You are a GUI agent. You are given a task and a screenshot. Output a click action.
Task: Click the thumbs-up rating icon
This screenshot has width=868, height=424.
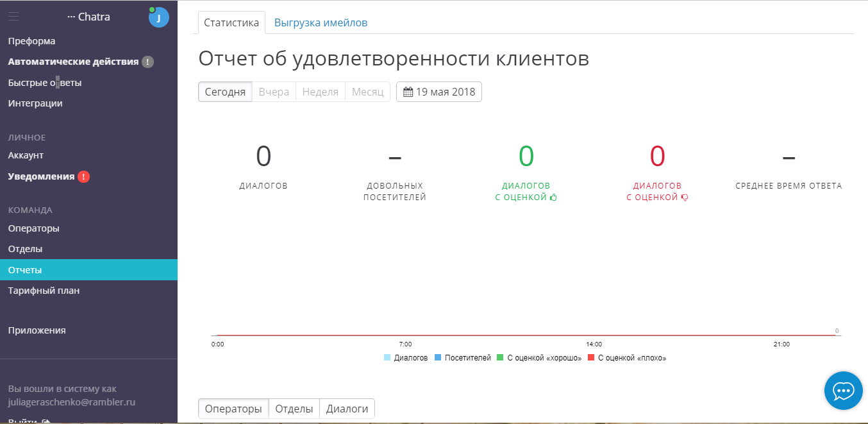pos(554,197)
